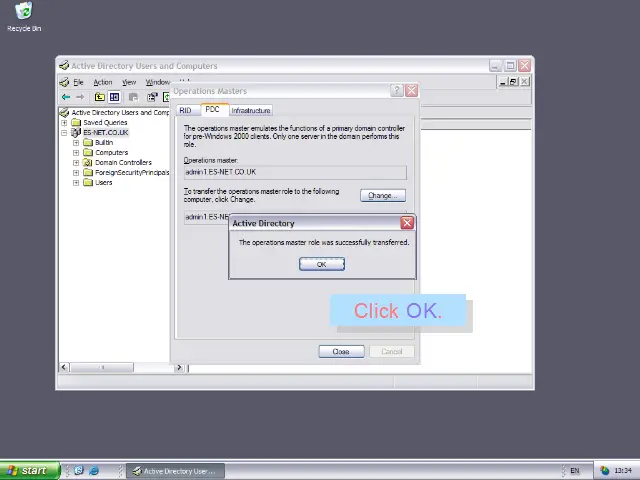
Task: Expand the Computers folder
Action: click(76, 153)
